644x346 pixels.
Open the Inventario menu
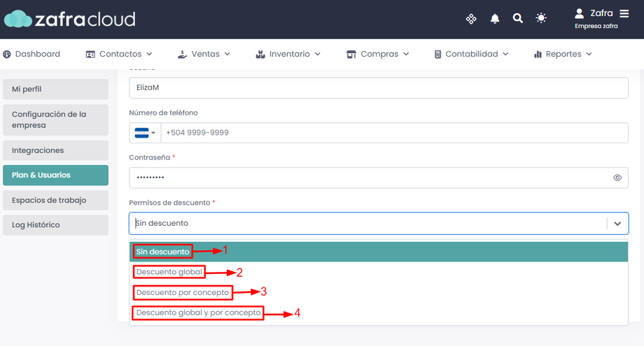click(x=288, y=54)
